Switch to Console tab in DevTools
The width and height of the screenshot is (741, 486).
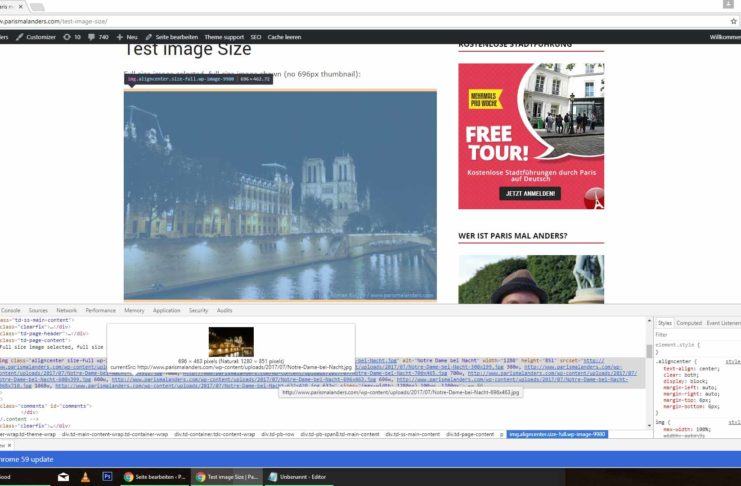pos(10,311)
